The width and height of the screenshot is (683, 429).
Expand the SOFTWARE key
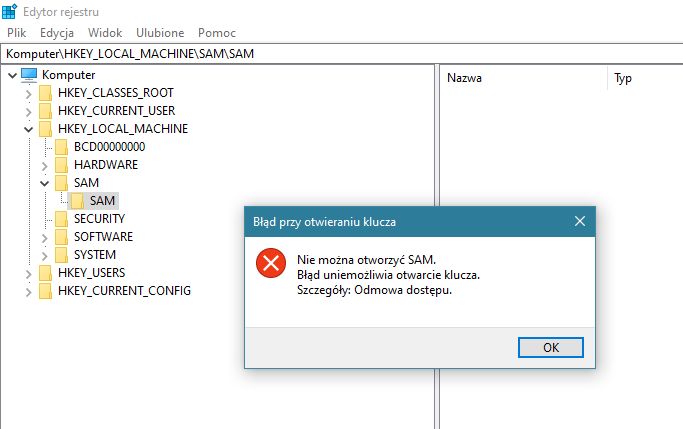point(44,238)
